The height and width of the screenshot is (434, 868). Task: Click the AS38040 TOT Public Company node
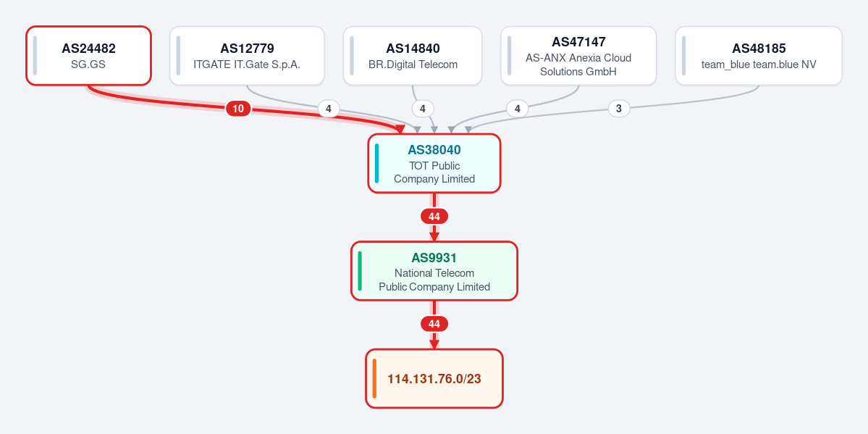[434, 164]
